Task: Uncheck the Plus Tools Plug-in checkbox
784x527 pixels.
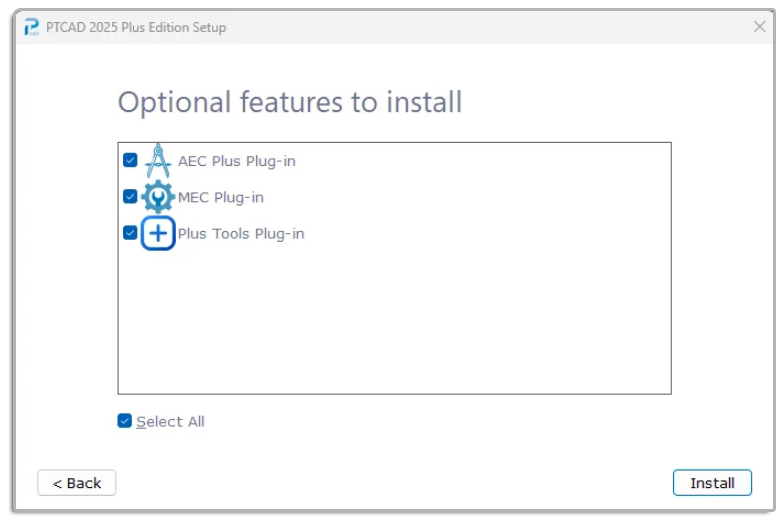Action: pos(130,233)
